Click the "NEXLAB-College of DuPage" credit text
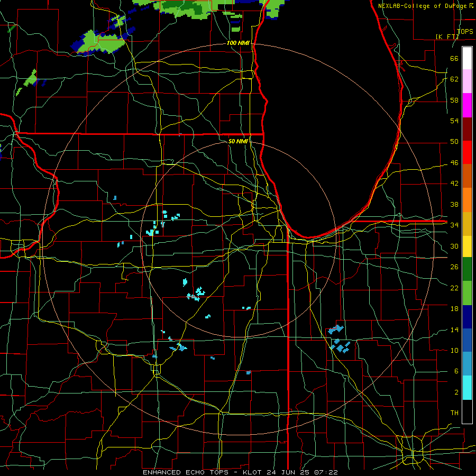Viewport: 476px width, 476px height. (x=423, y=6)
